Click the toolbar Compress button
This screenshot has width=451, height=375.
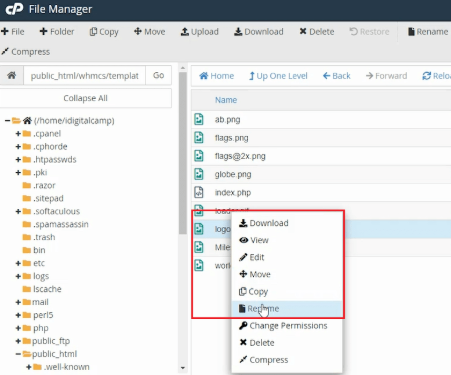point(26,52)
